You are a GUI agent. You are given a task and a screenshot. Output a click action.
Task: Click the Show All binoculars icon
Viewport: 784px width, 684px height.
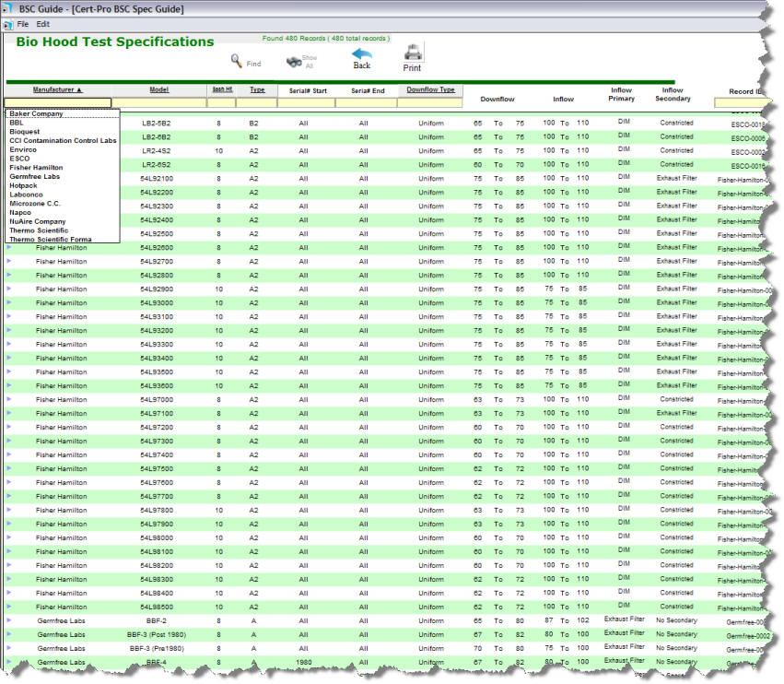(296, 61)
